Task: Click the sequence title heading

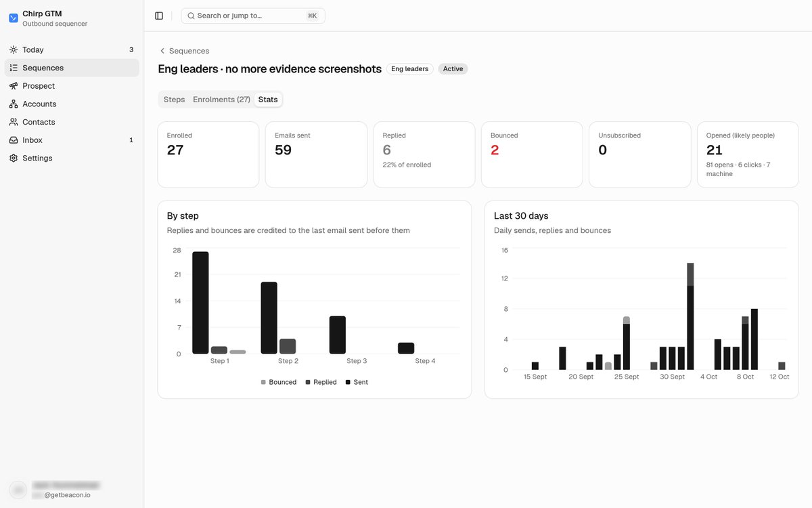Action: coord(270,69)
